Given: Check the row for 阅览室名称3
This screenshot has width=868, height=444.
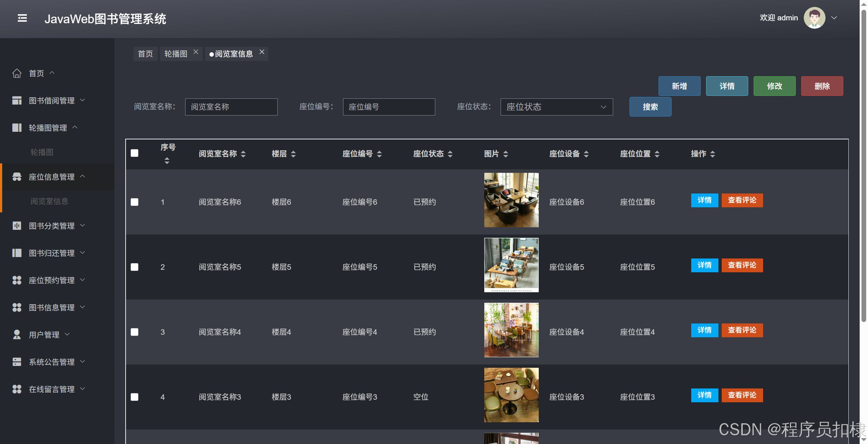Looking at the screenshot, I should point(134,397).
